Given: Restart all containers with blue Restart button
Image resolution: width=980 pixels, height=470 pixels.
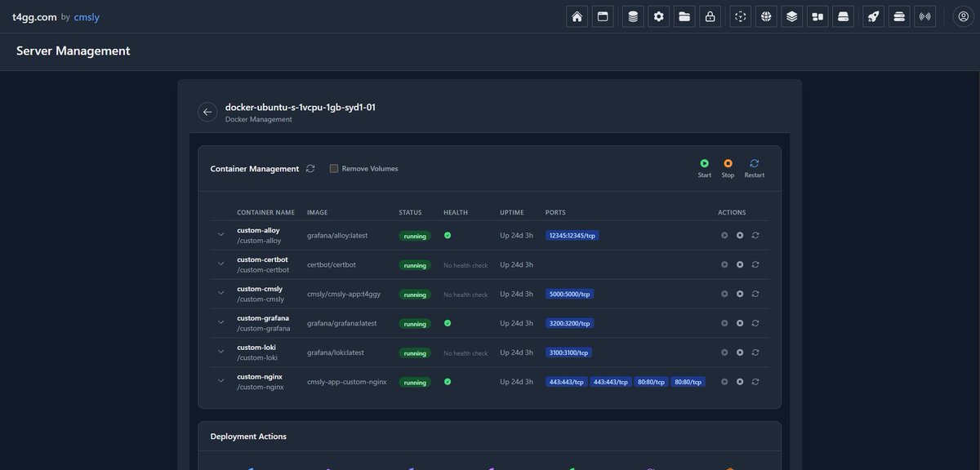Looking at the screenshot, I should tap(755, 168).
